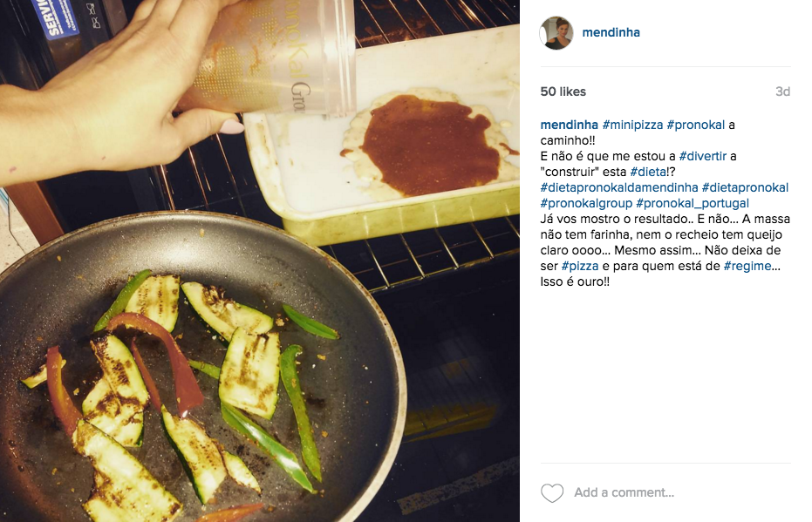Viewport: 812px width, 522px height.
Task: Like the post with the heart icon
Action: 552,492
